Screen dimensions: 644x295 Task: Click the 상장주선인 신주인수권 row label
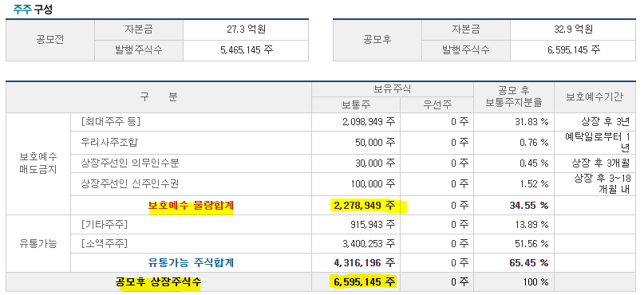pos(130,184)
